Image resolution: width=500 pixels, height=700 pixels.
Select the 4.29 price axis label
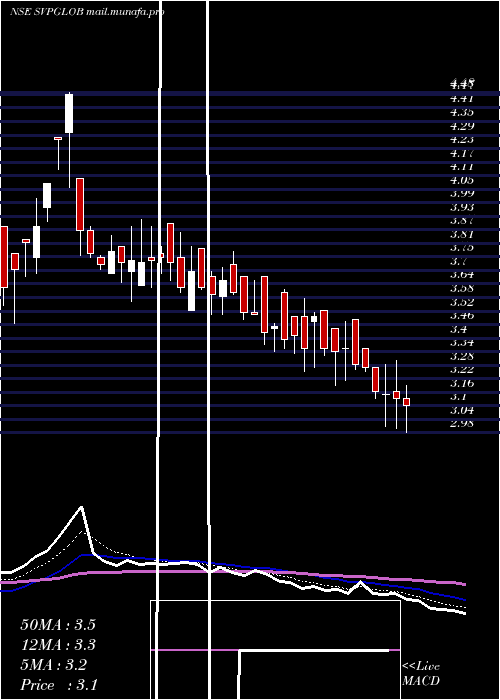tap(462, 126)
